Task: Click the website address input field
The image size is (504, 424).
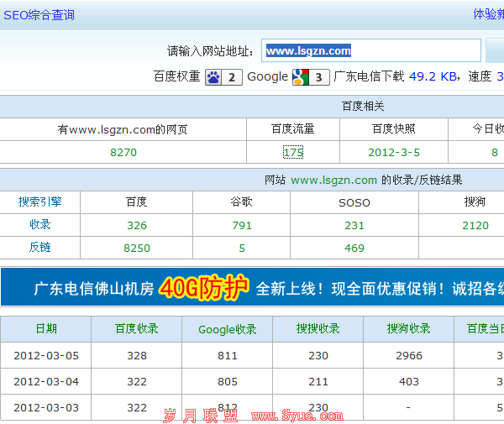Action: coord(370,50)
